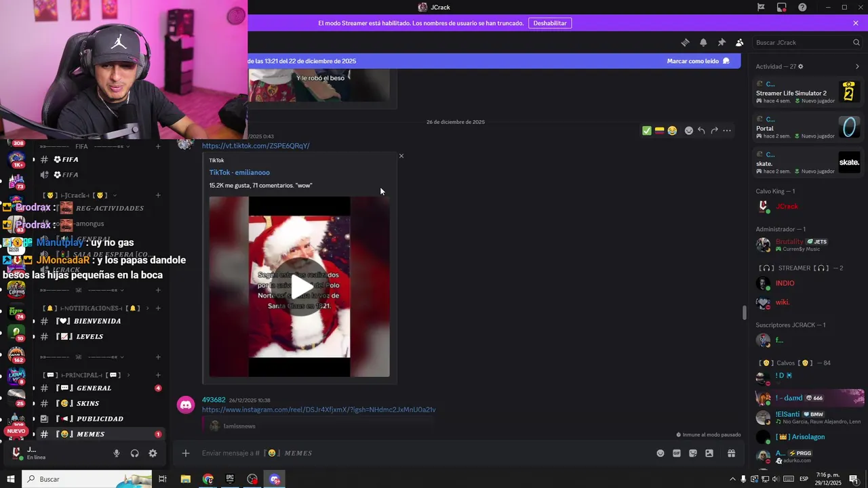Screen dimensions: 868x488
Task: Open member !ElSanti profile
Action: 808,418
